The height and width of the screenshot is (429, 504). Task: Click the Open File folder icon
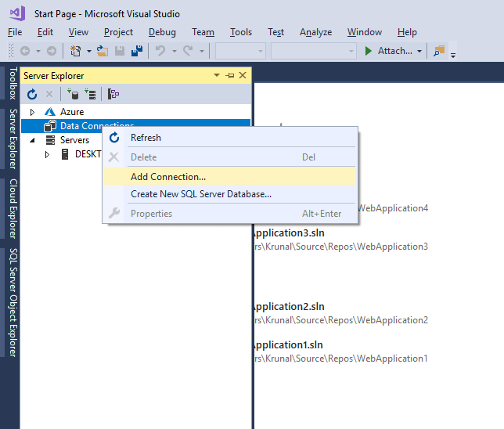(103, 51)
